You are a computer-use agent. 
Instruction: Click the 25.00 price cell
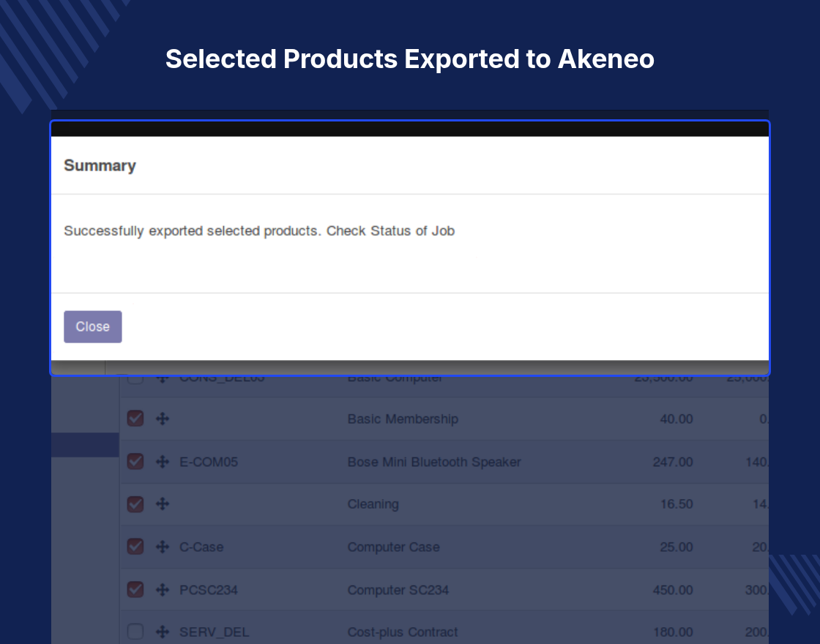coord(676,547)
